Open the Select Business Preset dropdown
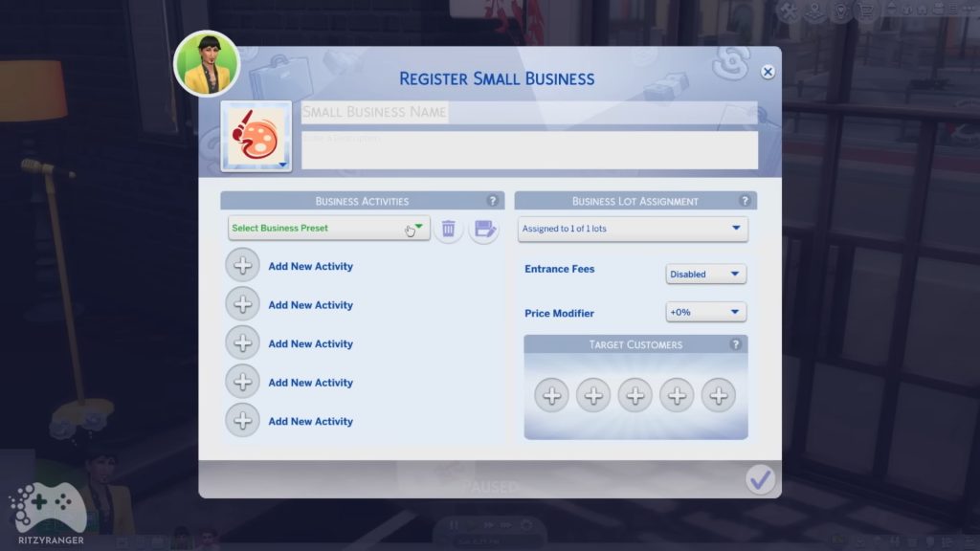The image size is (980, 551). point(329,228)
